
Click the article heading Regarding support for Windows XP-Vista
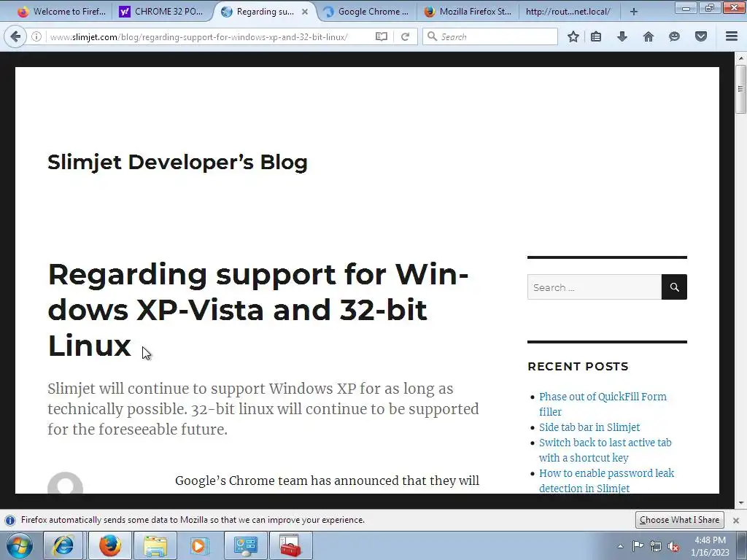tap(258, 309)
